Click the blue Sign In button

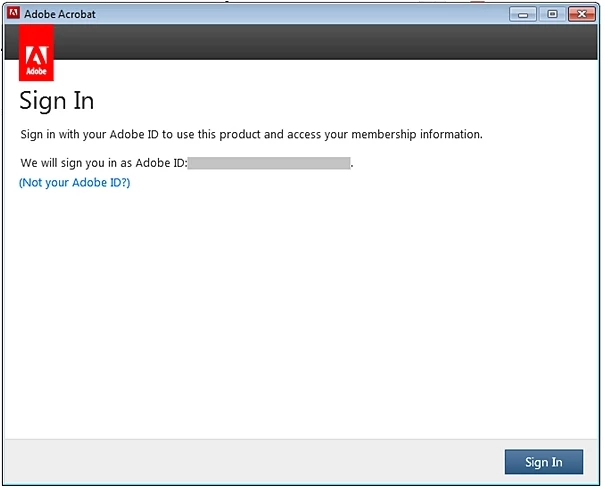pos(544,461)
